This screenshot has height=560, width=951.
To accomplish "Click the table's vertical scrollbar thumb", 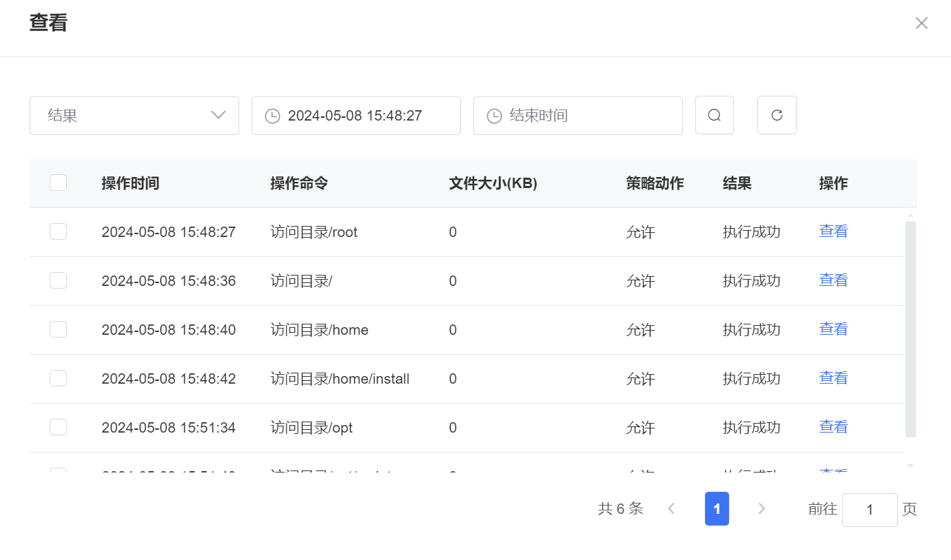I will click(910, 329).
